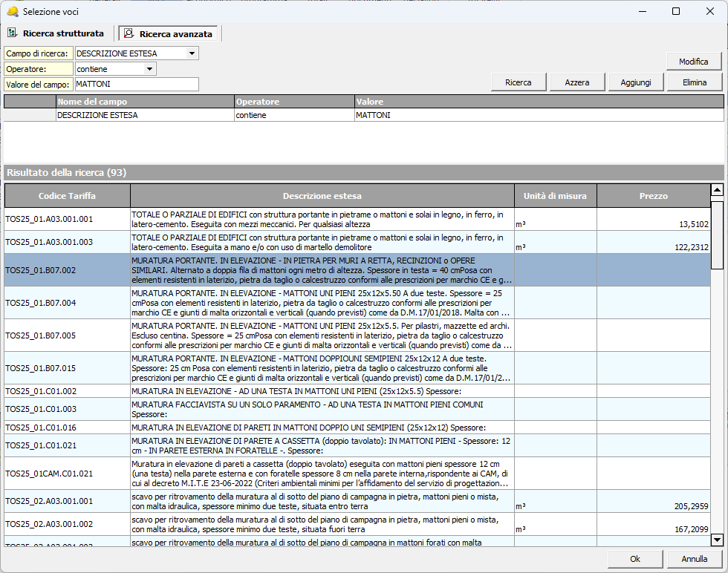Open the Ricerca avanzata tab
This screenshot has height=573, width=728.
coord(175,34)
